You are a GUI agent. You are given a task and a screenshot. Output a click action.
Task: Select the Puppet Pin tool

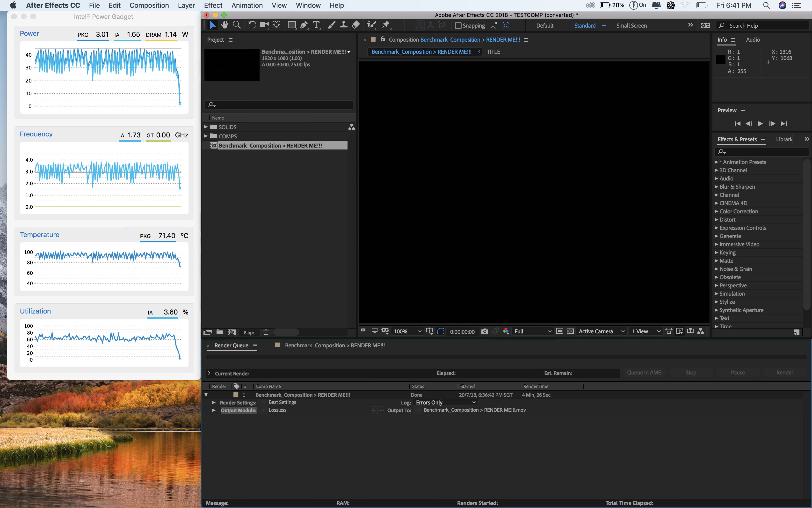[x=386, y=25]
